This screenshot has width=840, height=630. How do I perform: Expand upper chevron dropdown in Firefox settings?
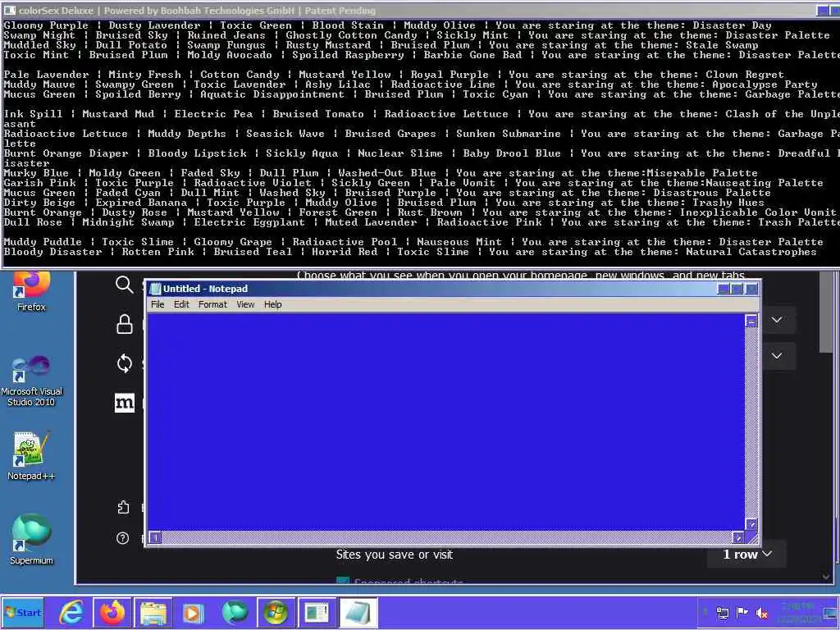[777, 320]
